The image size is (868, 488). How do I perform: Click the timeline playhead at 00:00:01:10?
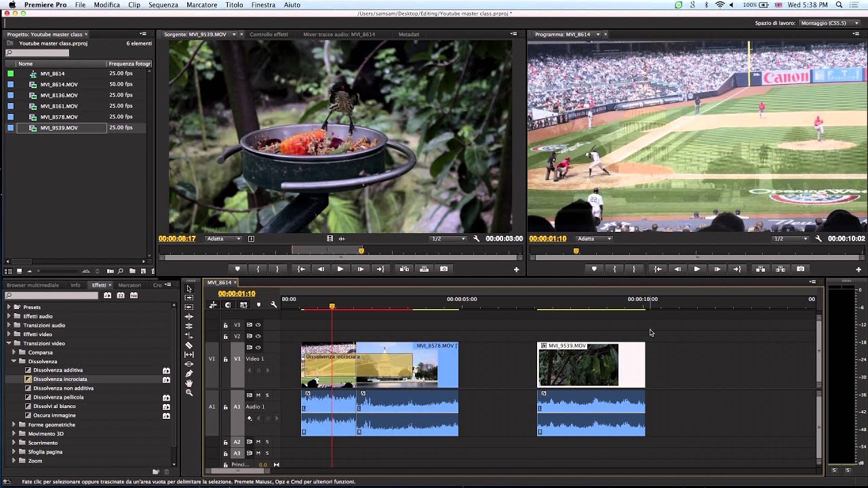point(332,306)
